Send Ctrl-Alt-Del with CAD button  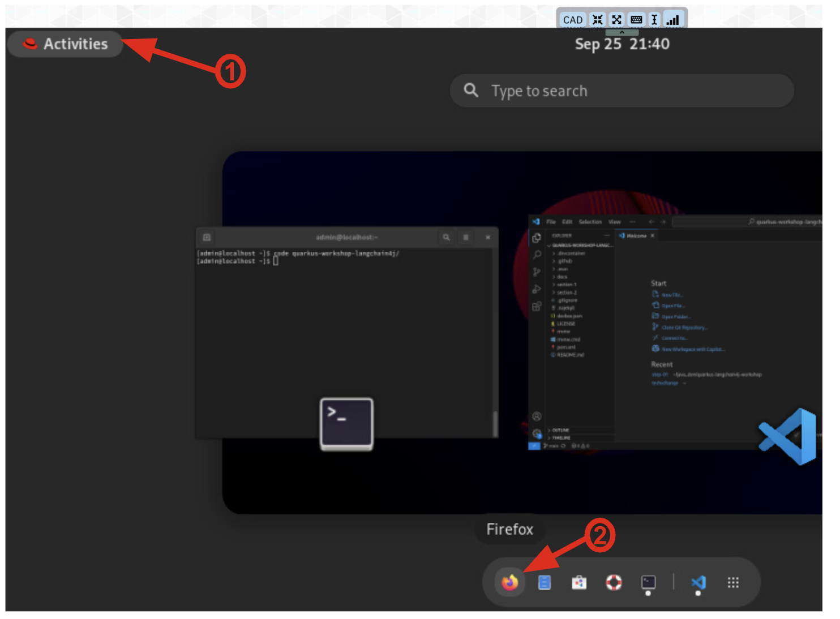(572, 20)
